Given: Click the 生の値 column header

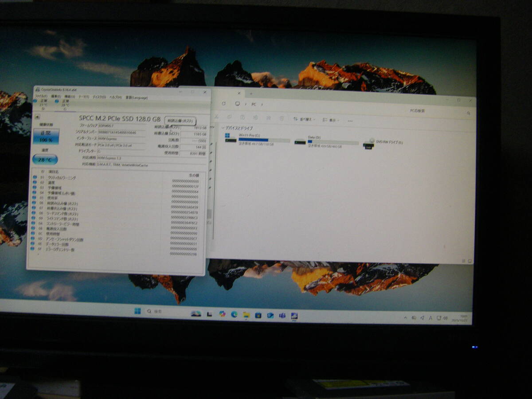Looking at the screenshot, I should tap(194, 175).
